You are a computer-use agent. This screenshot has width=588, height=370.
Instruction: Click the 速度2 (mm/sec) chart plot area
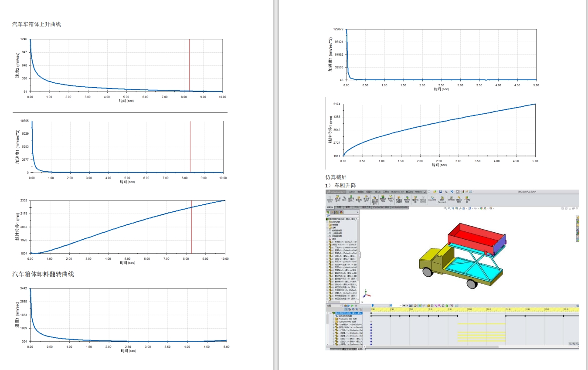point(126,65)
